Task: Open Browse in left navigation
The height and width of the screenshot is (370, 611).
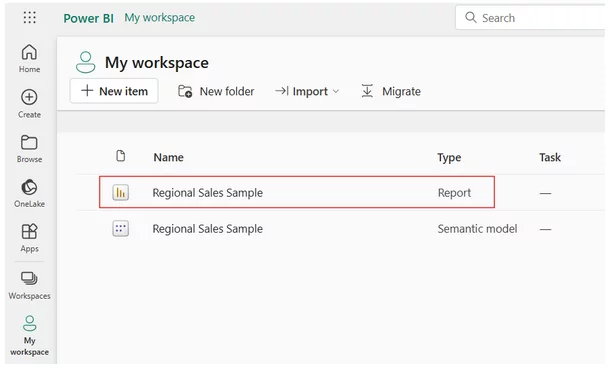Action: pyautogui.click(x=29, y=149)
